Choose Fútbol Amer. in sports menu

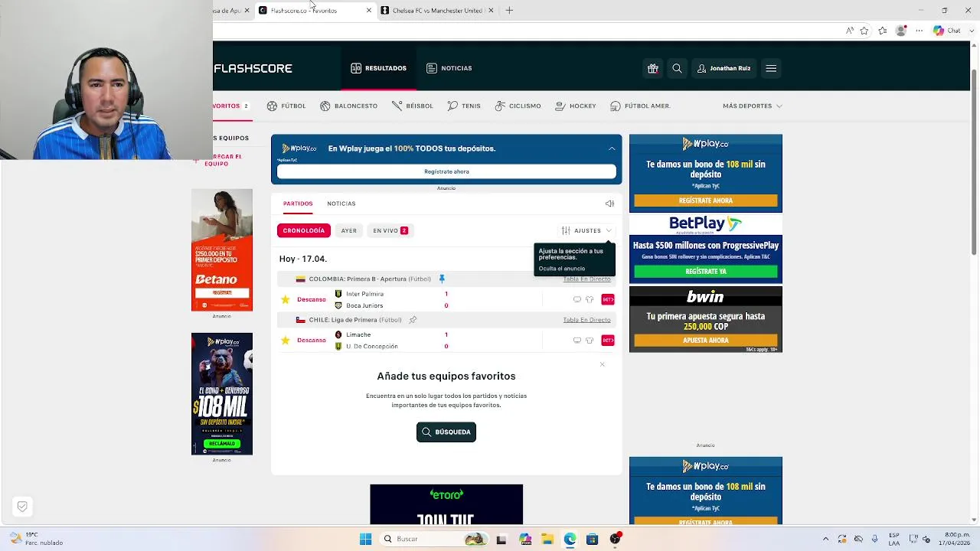point(640,106)
